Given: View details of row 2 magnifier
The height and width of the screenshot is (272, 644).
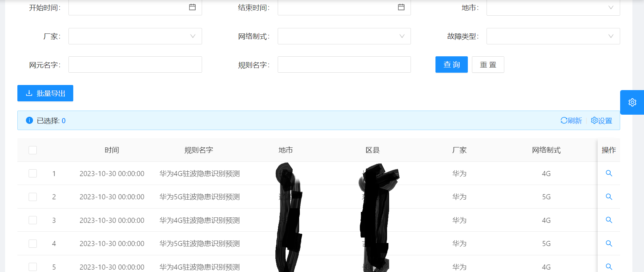Looking at the screenshot, I should point(609,197).
